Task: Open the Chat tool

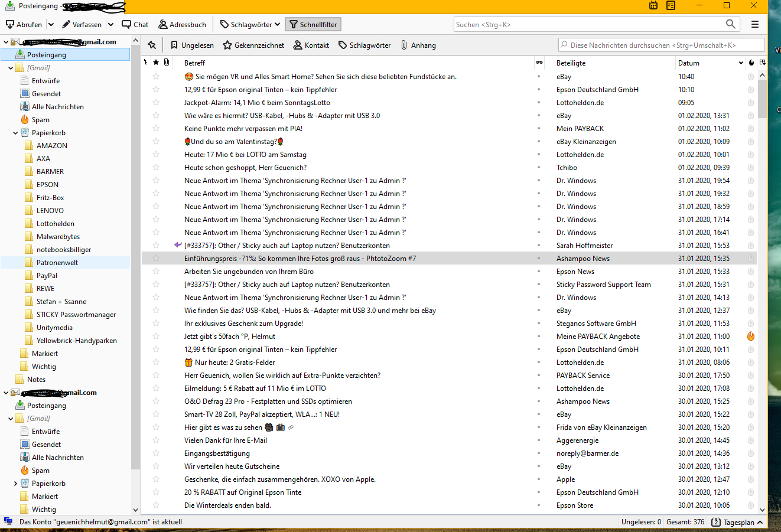Action: (135, 24)
